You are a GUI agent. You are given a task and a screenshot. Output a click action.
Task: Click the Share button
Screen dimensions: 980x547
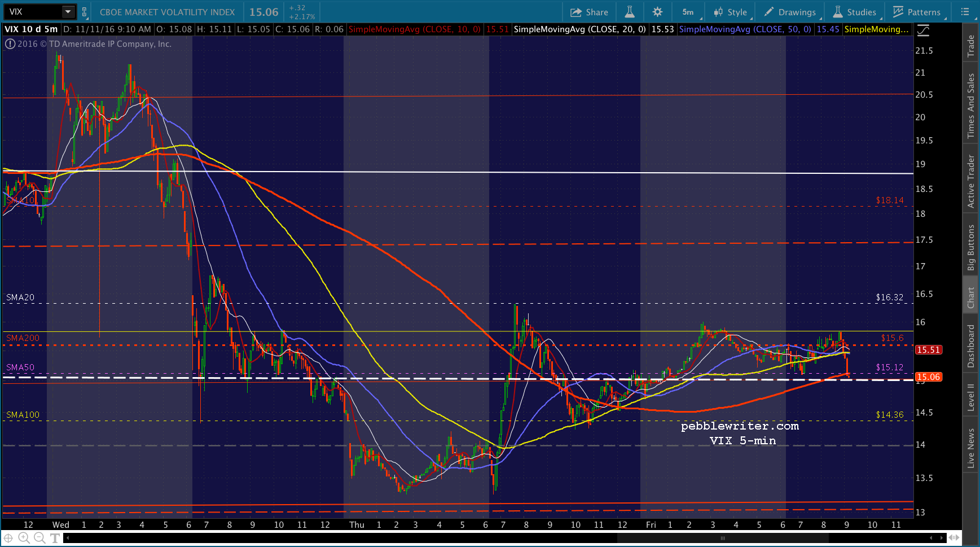[589, 12]
